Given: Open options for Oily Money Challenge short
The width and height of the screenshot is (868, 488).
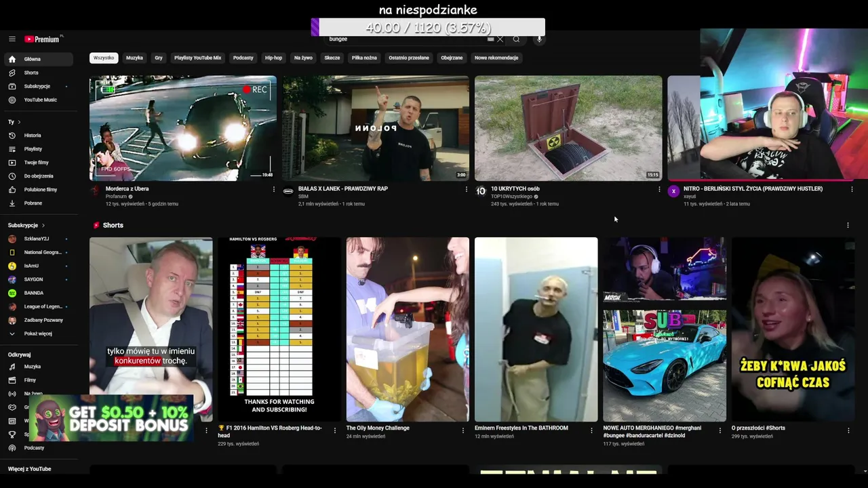Looking at the screenshot, I should pyautogui.click(x=463, y=430).
